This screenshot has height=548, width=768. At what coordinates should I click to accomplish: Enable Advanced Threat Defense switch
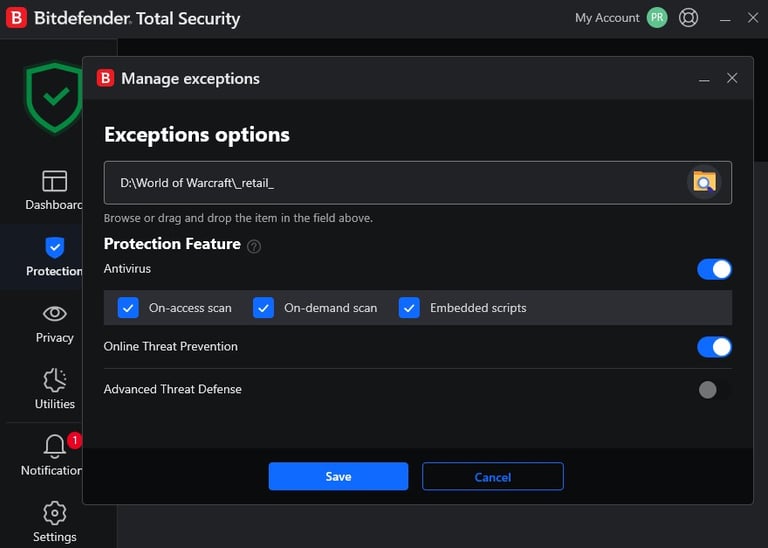714,390
